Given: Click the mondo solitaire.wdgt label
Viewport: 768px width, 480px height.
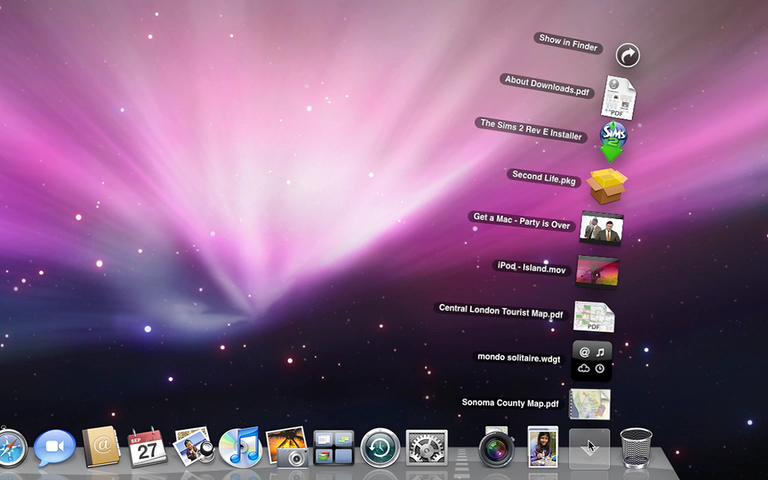Looking at the screenshot, I should (519, 358).
